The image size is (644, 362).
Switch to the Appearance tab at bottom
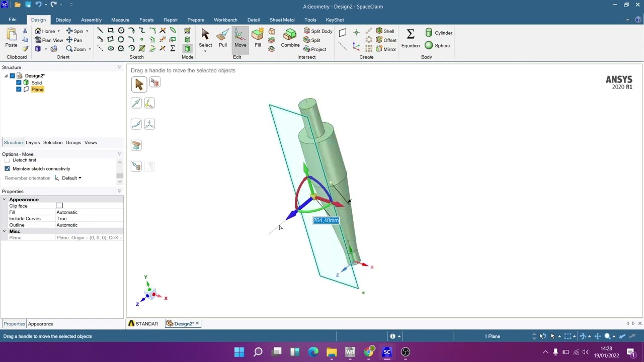pos(41,324)
